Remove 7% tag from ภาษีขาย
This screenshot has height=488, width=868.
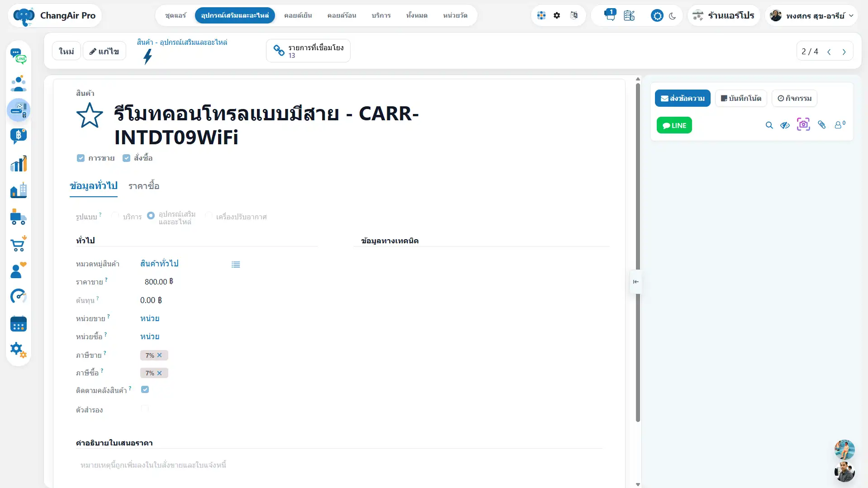point(160,355)
